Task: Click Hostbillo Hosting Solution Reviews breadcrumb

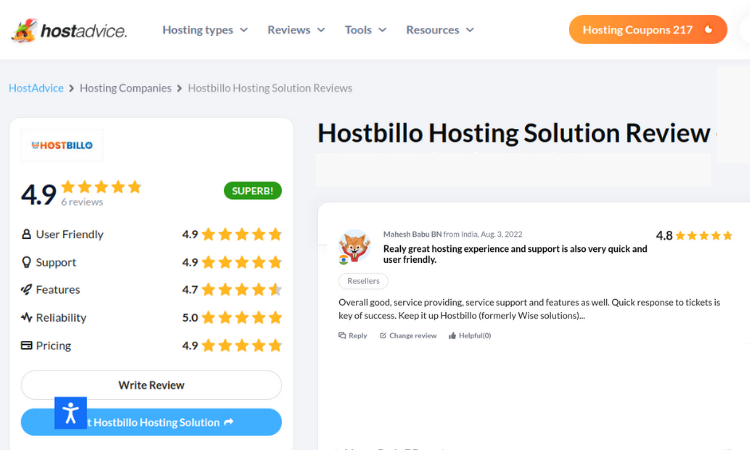Action: (270, 88)
